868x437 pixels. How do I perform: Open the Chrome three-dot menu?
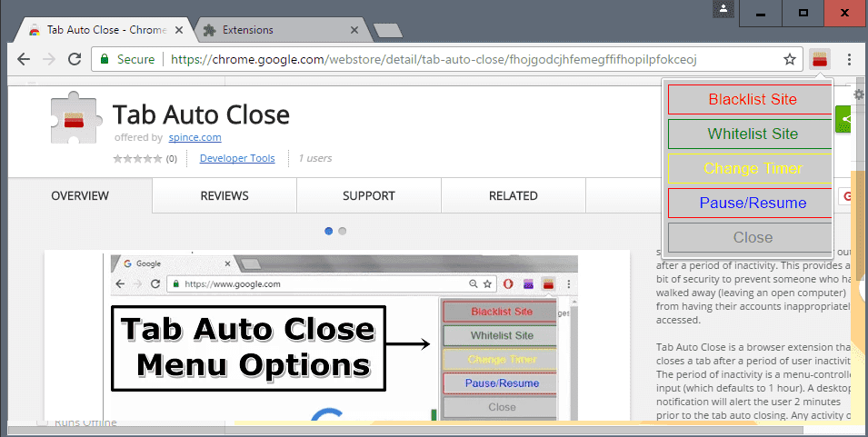pos(849,59)
